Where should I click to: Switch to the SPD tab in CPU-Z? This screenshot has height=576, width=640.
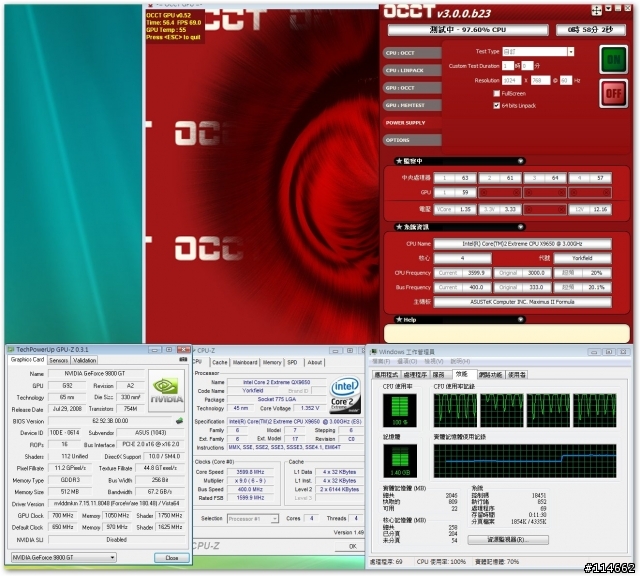(292, 363)
